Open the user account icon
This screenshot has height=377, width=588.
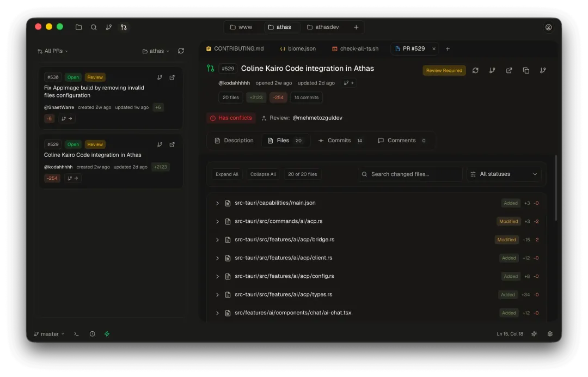(548, 27)
